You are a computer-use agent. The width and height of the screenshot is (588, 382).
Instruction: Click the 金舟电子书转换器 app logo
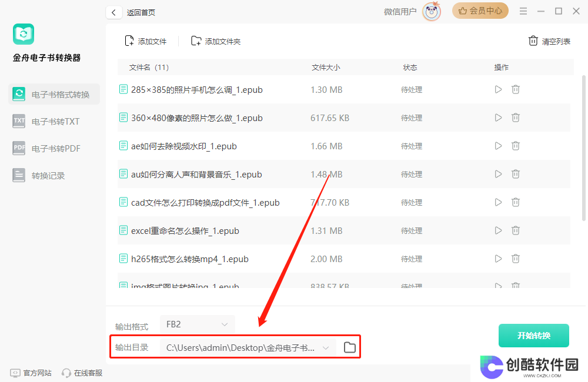[x=24, y=34]
